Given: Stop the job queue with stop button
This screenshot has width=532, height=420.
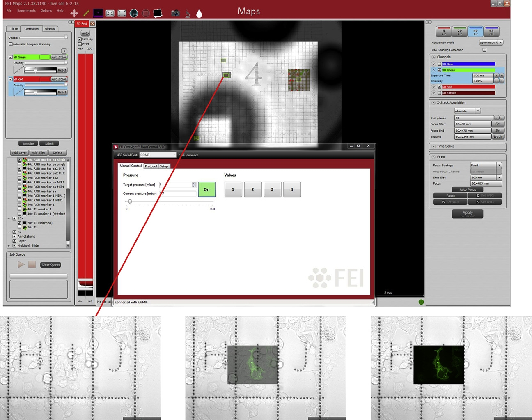Looking at the screenshot, I should click(32, 265).
